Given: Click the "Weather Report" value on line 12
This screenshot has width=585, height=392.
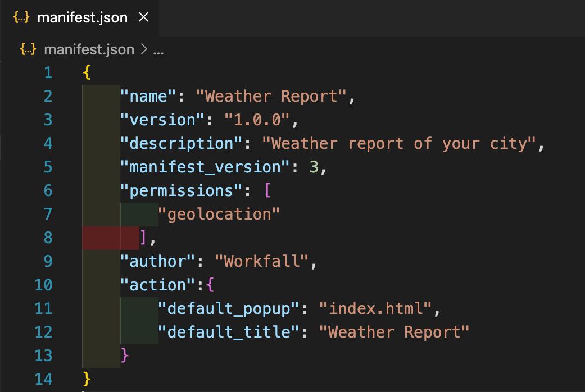Looking at the screenshot, I should (x=394, y=332).
